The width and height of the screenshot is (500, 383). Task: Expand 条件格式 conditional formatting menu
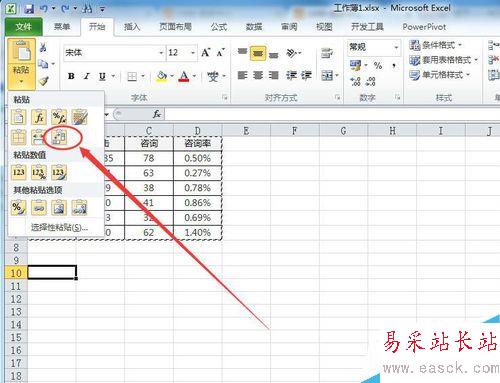(x=436, y=45)
